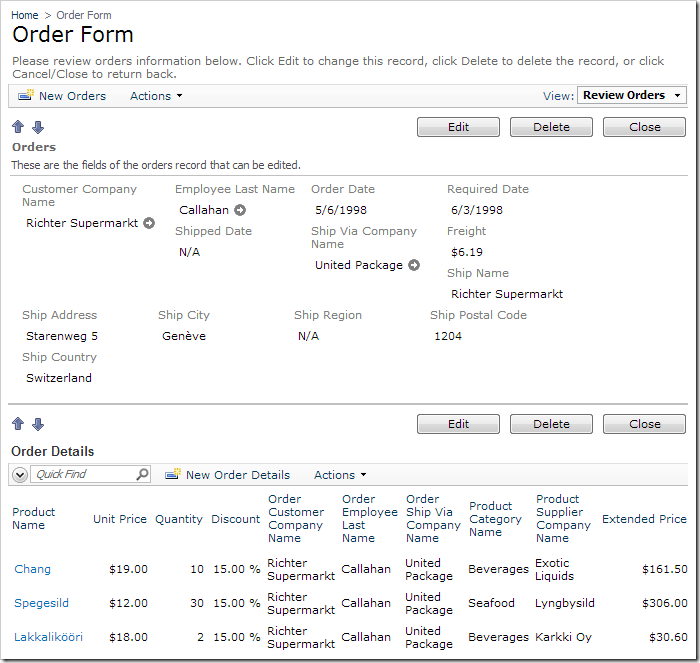Click the New Orders icon
The width and height of the screenshot is (700, 663).
[x=25, y=95]
